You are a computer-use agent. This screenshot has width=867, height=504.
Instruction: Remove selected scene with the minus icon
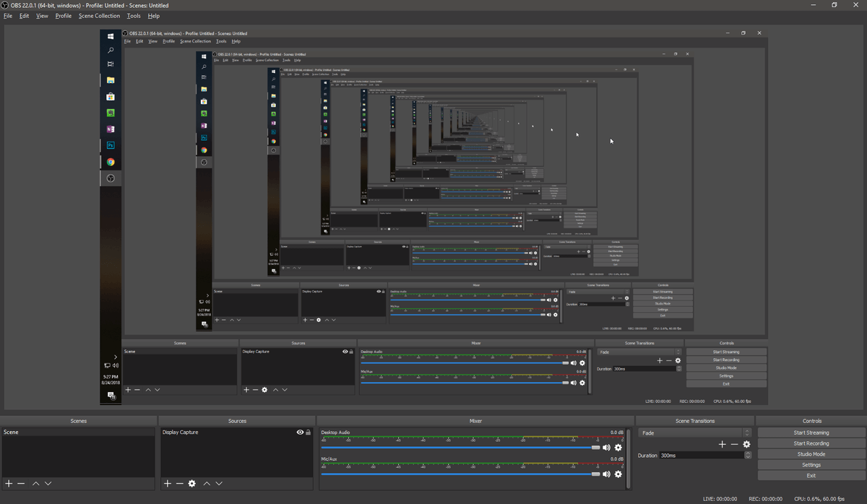(x=21, y=483)
